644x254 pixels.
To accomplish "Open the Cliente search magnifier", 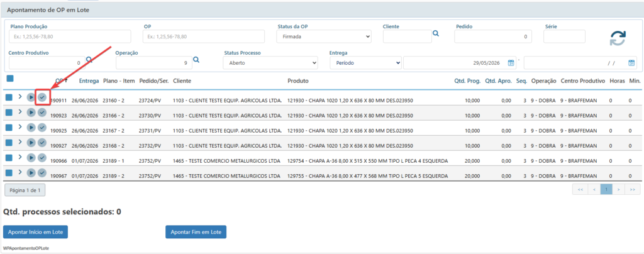I will pos(436,33).
